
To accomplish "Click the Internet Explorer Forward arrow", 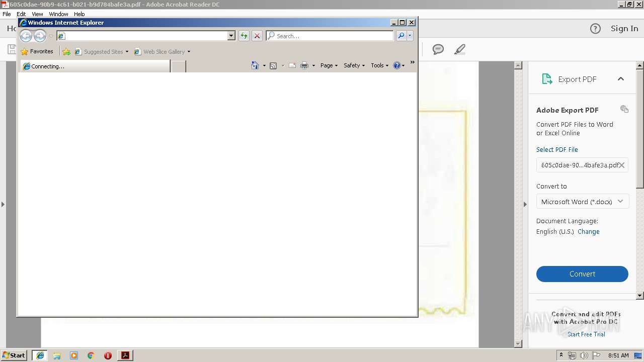I will point(40,36).
